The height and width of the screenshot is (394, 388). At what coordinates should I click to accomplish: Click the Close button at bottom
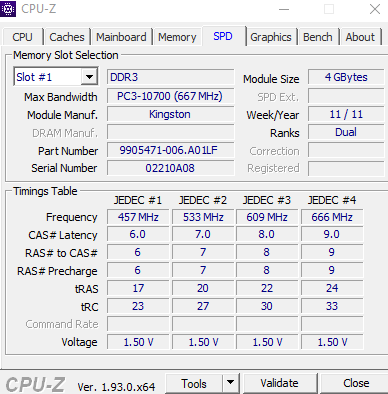click(356, 383)
